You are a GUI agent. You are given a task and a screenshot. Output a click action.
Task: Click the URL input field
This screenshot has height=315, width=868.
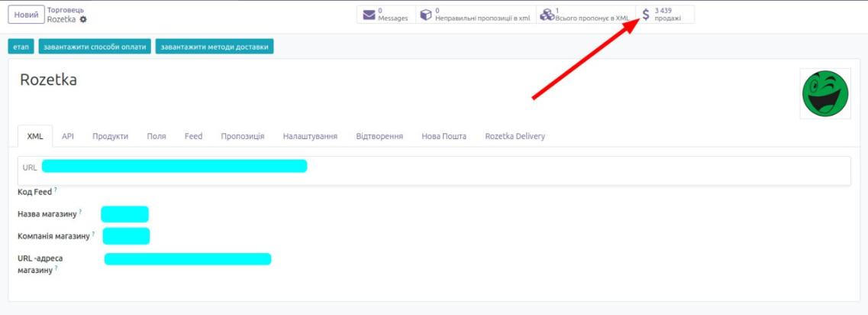(x=434, y=170)
